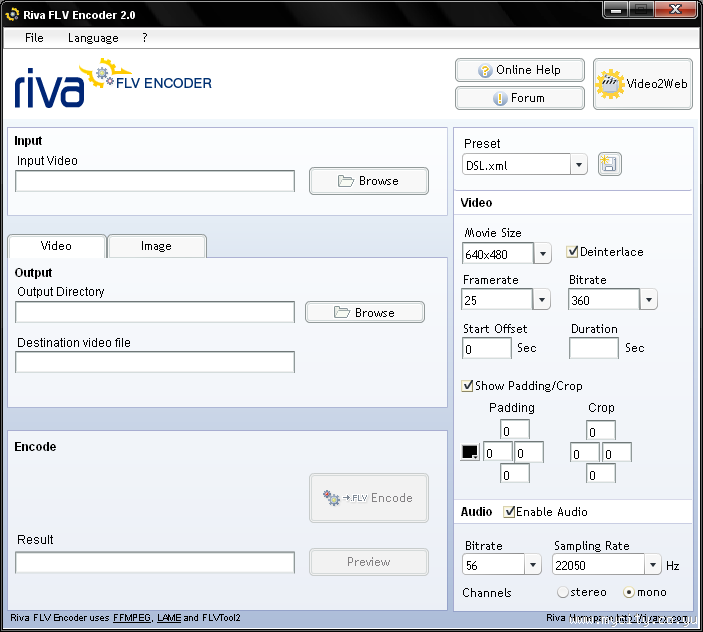Browse for output directory
The width and height of the screenshot is (703, 632).
point(365,312)
